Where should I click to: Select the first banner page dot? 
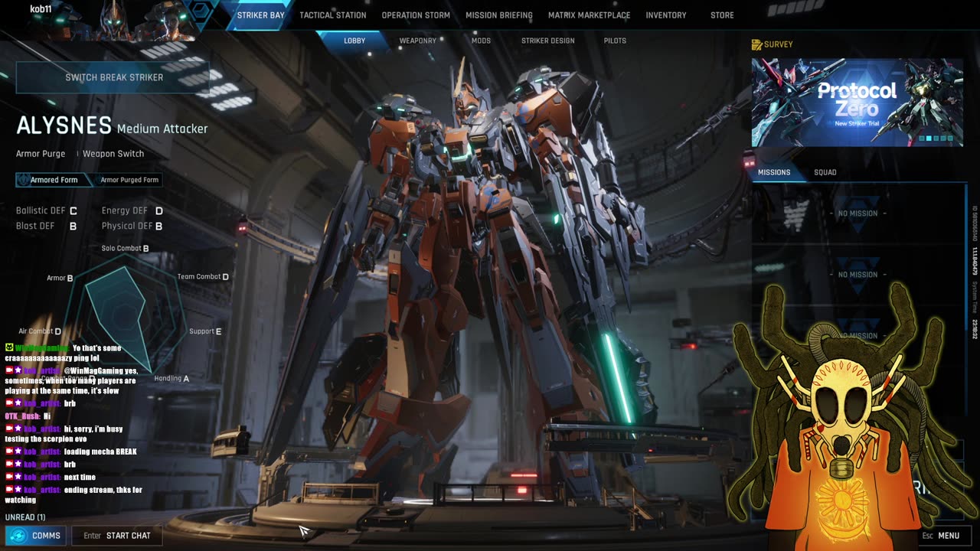point(921,139)
